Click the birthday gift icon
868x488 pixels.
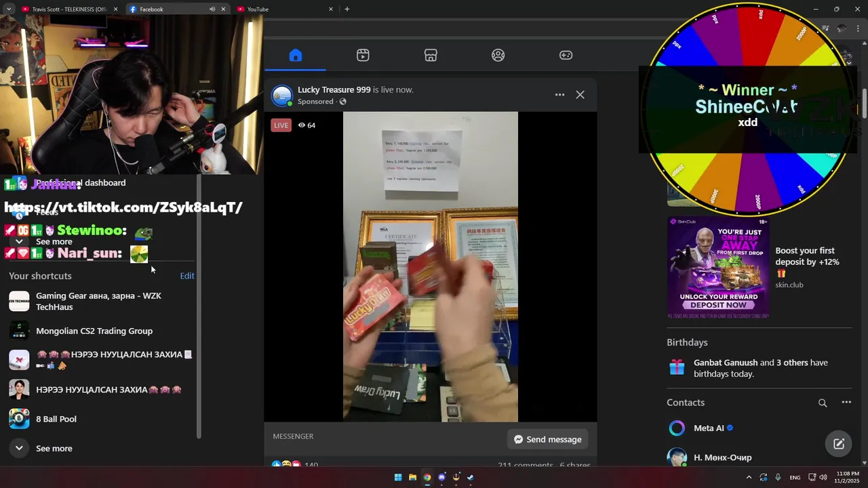[x=677, y=367]
